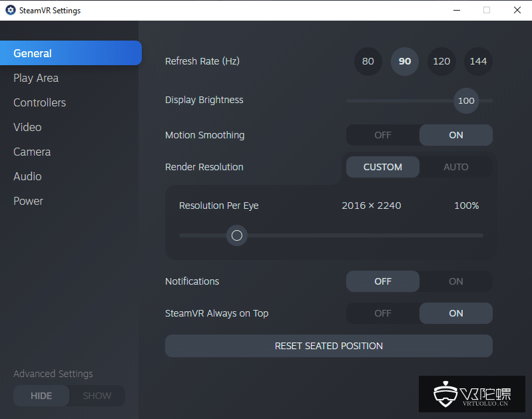The image size is (532, 419).
Task: Select the 90 Hz refresh rate
Action: tap(405, 61)
